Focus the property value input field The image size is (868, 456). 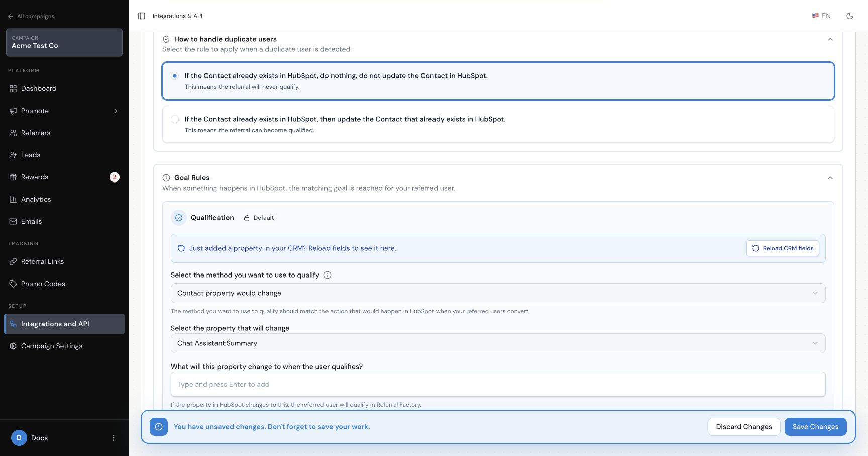click(498, 384)
